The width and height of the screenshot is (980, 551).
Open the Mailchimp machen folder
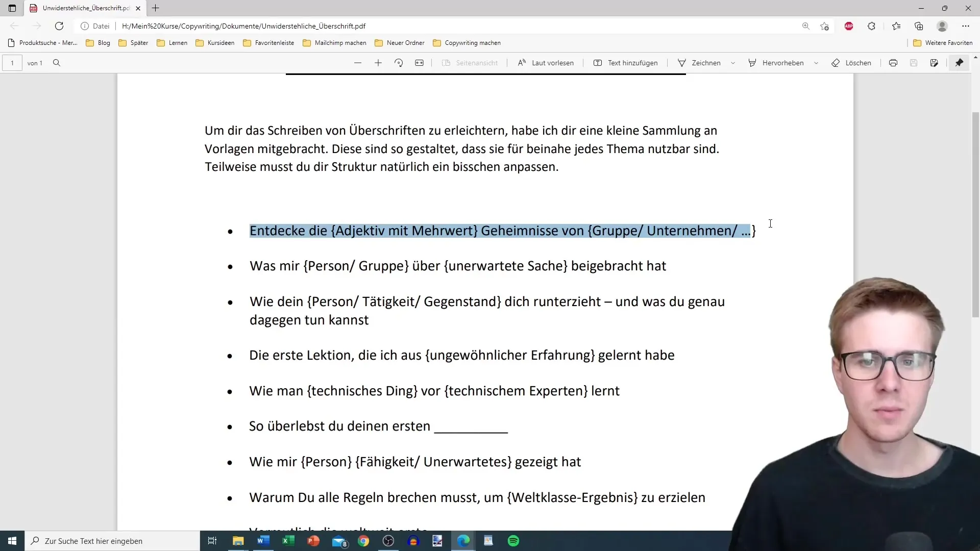click(x=334, y=43)
